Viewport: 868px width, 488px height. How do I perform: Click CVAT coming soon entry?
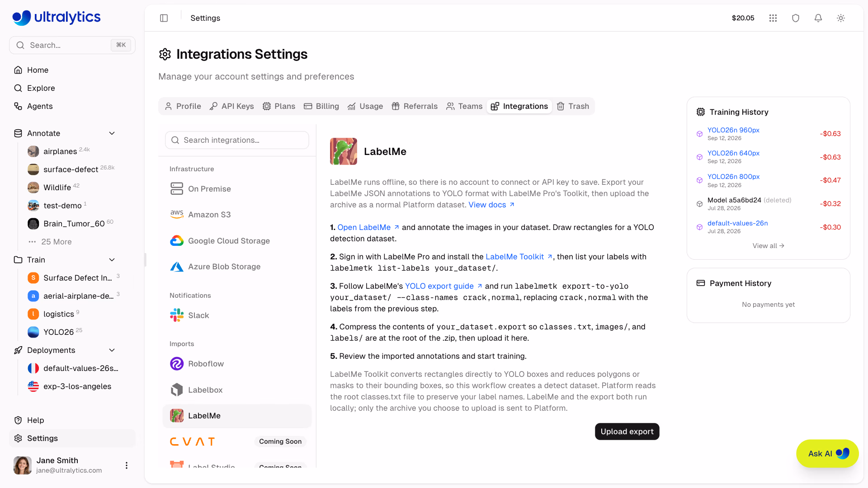[x=237, y=441]
